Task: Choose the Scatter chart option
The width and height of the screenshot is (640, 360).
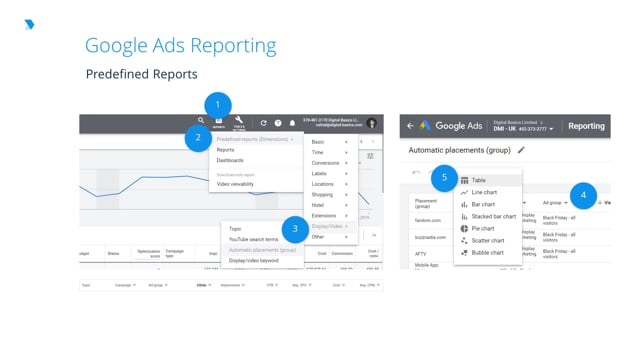Action: coord(488,240)
